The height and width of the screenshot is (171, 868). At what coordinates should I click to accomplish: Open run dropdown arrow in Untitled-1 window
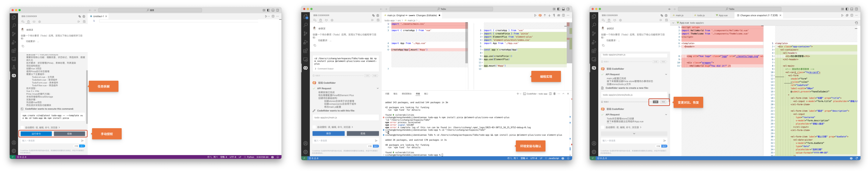269,16
